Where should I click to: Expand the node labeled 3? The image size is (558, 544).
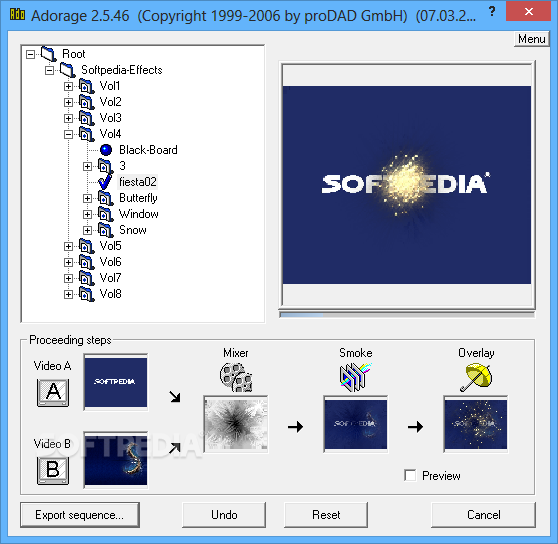tap(88, 167)
